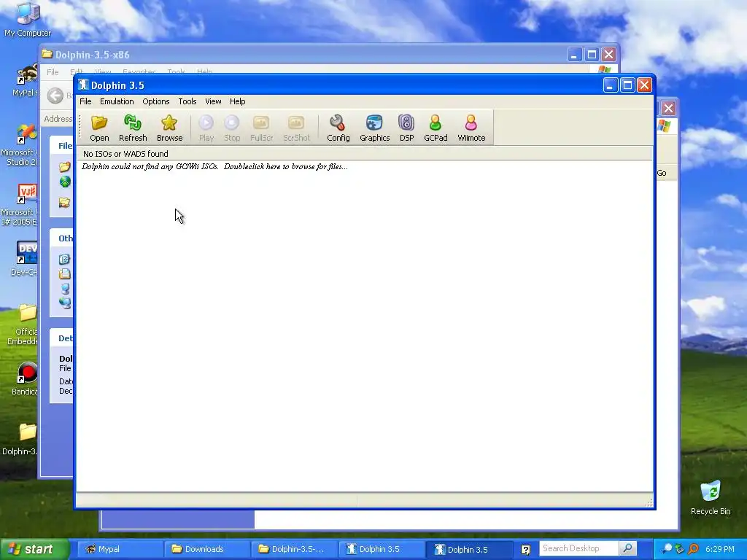Open the Options menu
Viewport: 747px width, 560px height.
pyautogui.click(x=156, y=101)
